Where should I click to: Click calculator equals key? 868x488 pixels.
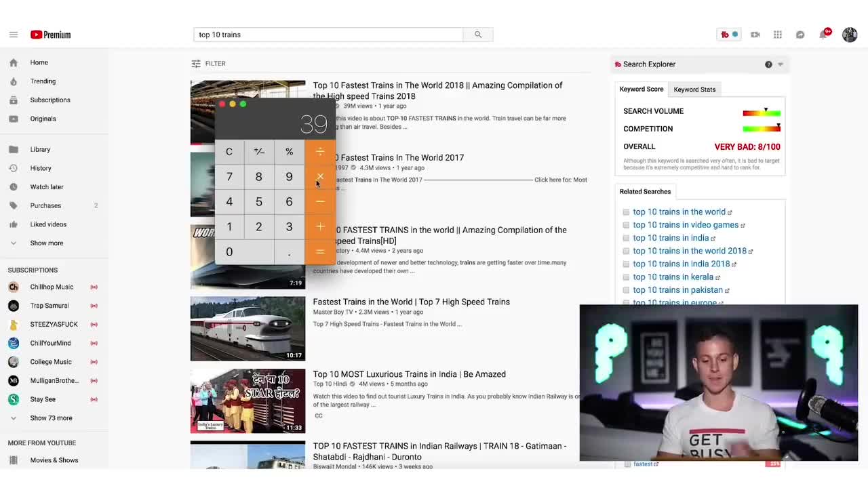(x=320, y=252)
